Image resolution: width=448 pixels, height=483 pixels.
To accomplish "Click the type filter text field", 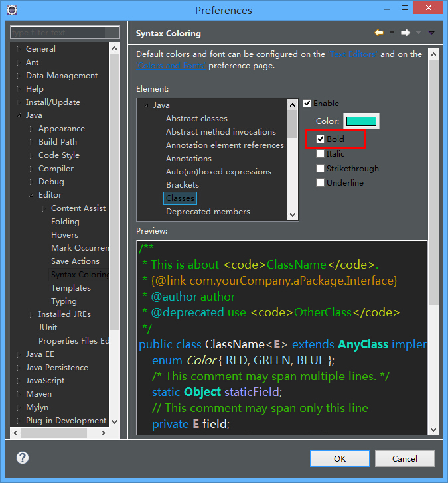I will coord(65,33).
